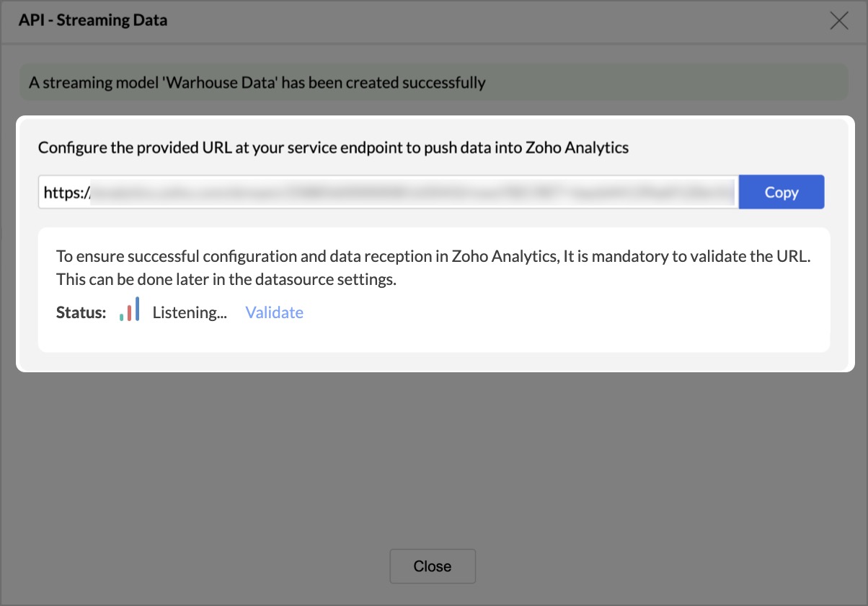Click the 'API - Streaming Data' dialog title
This screenshot has width=868, height=606.
(x=92, y=20)
